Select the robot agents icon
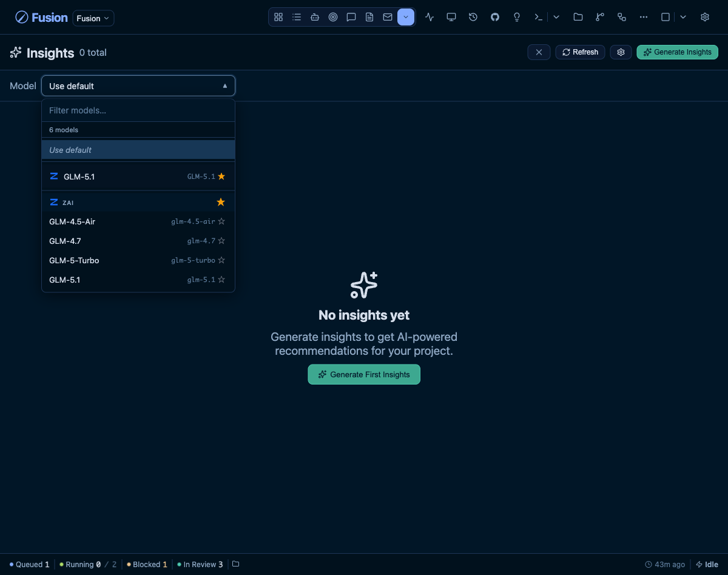728x575 pixels. coord(315,18)
